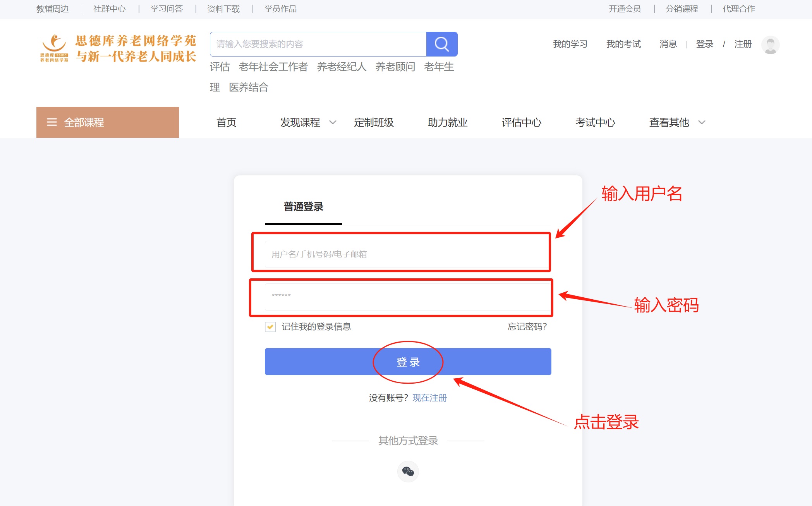Expand the 发现课程 dropdown arrow

click(x=333, y=122)
